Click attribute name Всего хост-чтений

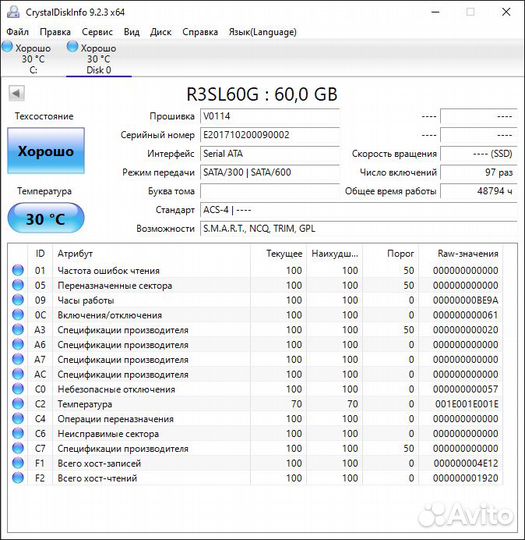coord(97,478)
